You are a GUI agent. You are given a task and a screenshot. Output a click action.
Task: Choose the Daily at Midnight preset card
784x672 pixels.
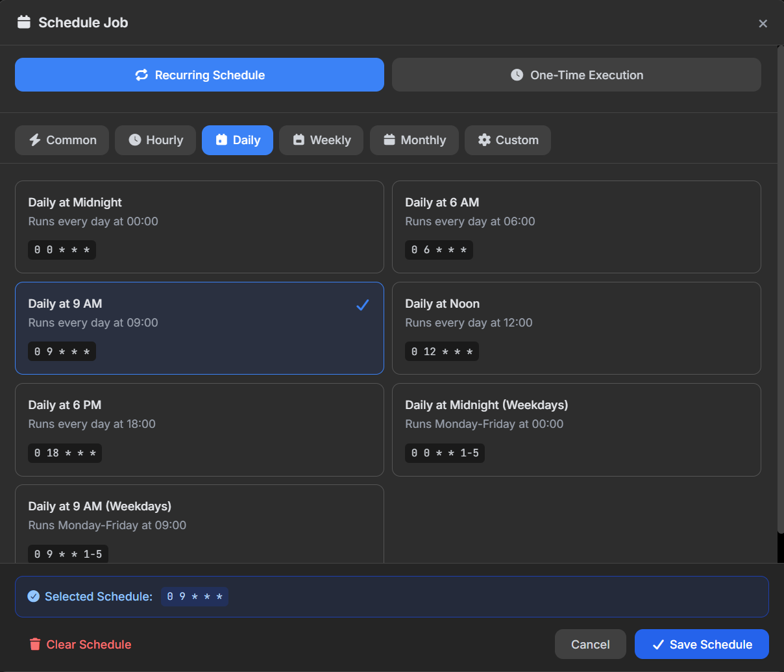pos(199,227)
